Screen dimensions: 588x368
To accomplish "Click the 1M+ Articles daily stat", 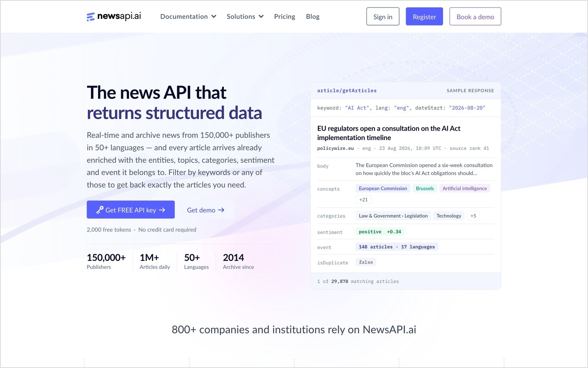I will click(155, 261).
